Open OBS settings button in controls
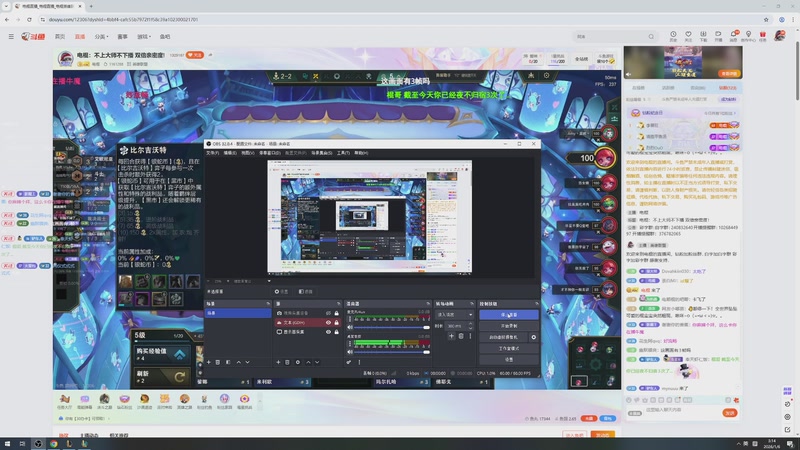Image resolution: width=800 pixels, height=450 pixels. [509, 359]
